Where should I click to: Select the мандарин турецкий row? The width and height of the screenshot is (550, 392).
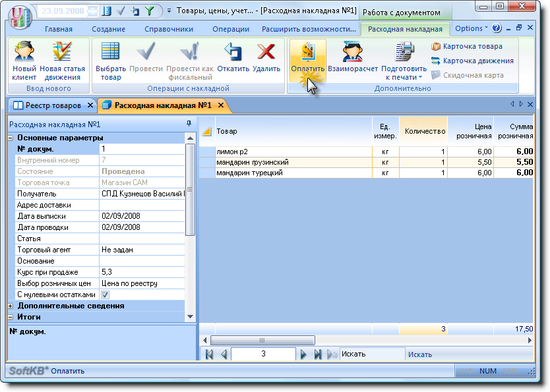(x=366, y=173)
